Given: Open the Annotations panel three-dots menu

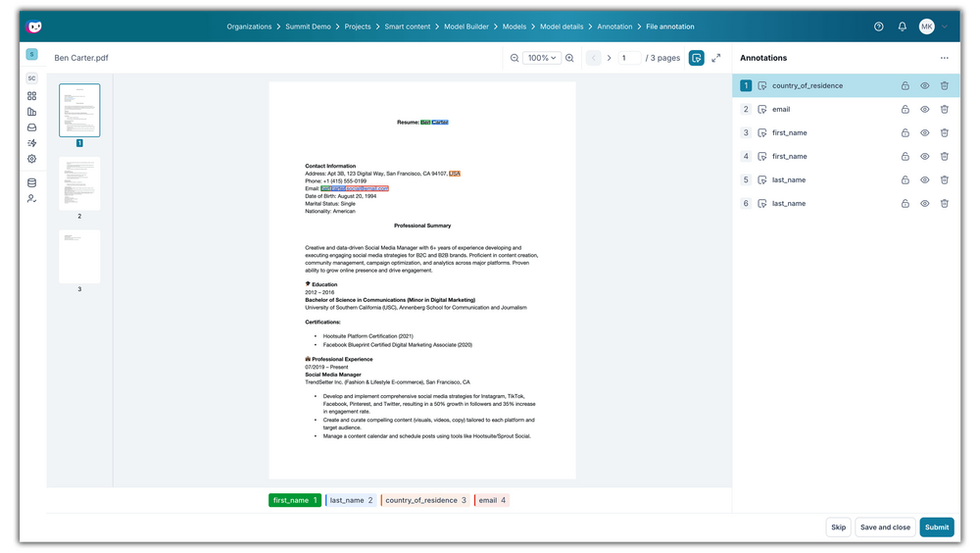Looking at the screenshot, I should (x=944, y=58).
